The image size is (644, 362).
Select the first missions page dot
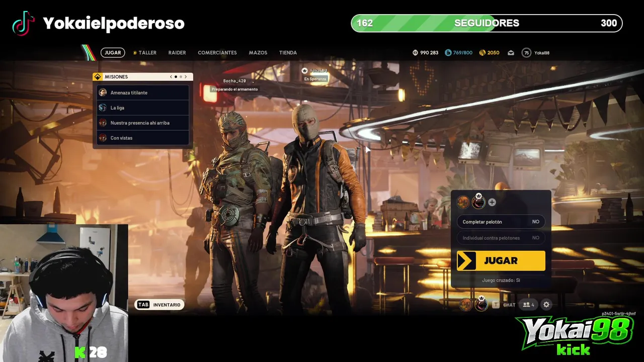[176, 77]
